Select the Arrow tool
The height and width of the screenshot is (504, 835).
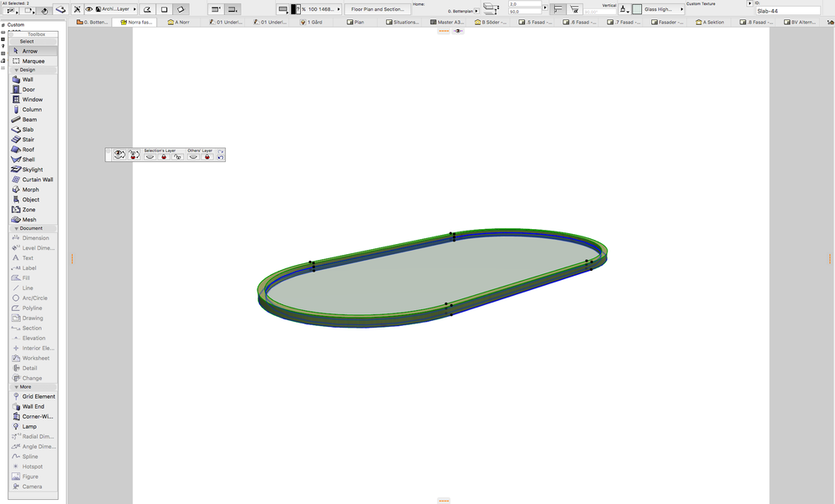pos(33,51)
